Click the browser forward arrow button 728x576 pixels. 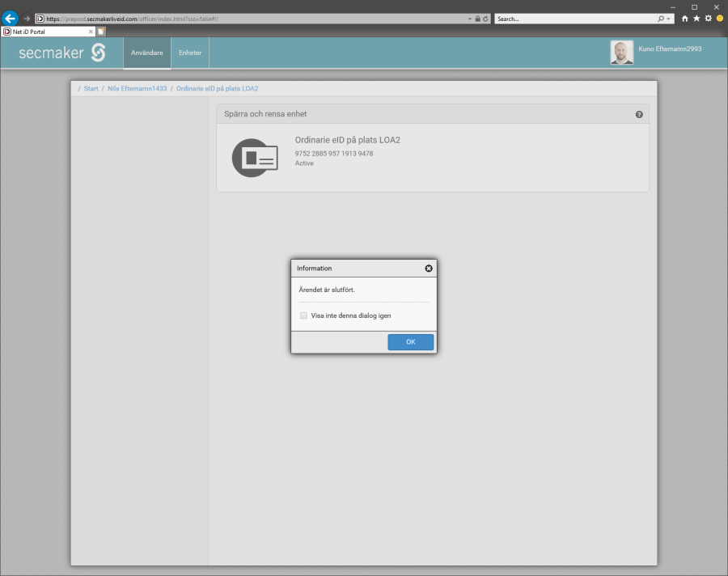tap(27, 19)
